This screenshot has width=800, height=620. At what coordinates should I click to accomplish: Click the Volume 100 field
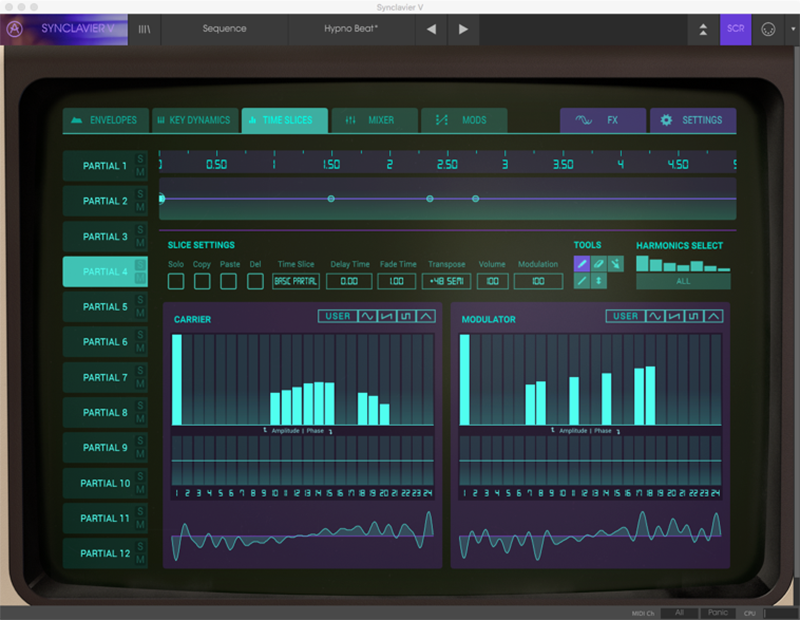click(x=492, y=281)
